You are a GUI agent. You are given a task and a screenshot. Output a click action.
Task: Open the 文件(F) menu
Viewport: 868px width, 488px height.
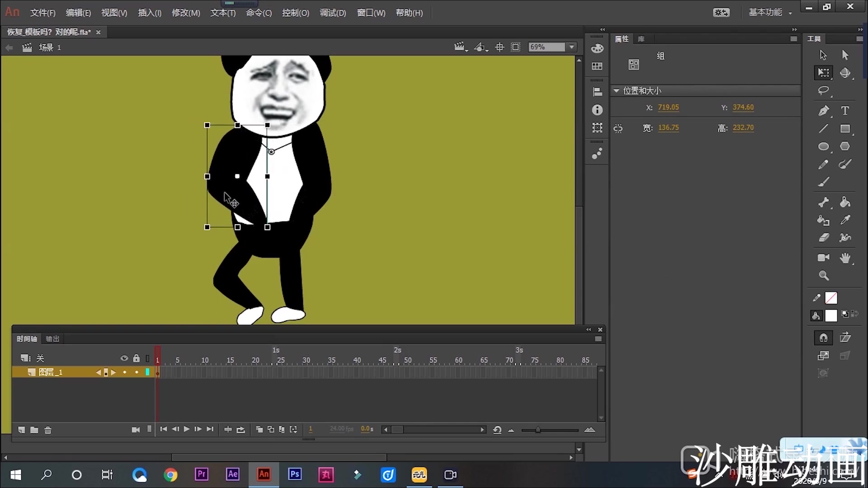(x=43, y=13)
